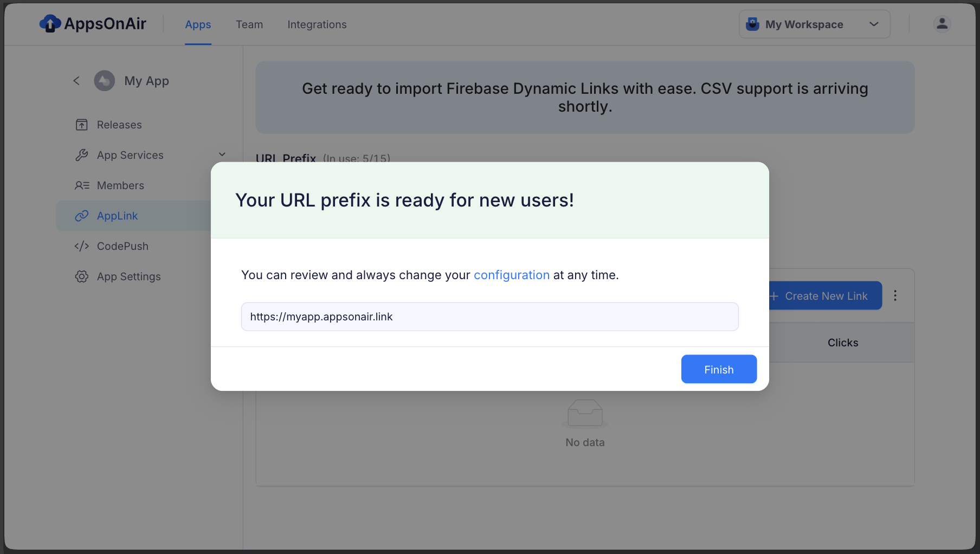
Task: Click the Finish button
Action: 719,369
